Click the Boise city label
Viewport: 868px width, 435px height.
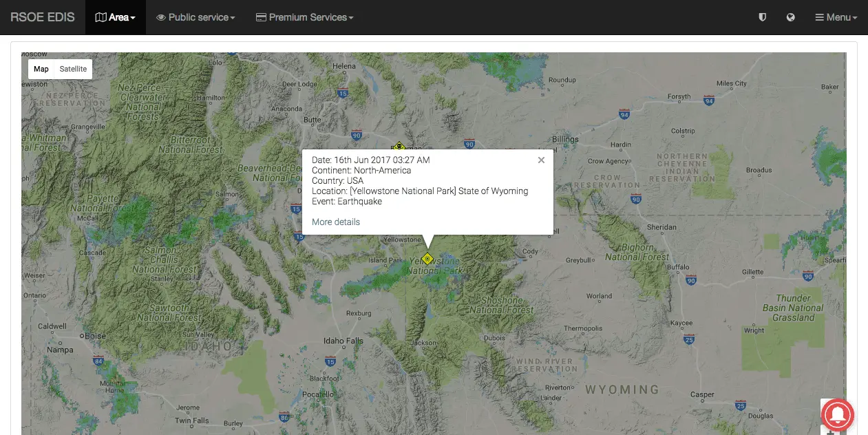[95, 336]
